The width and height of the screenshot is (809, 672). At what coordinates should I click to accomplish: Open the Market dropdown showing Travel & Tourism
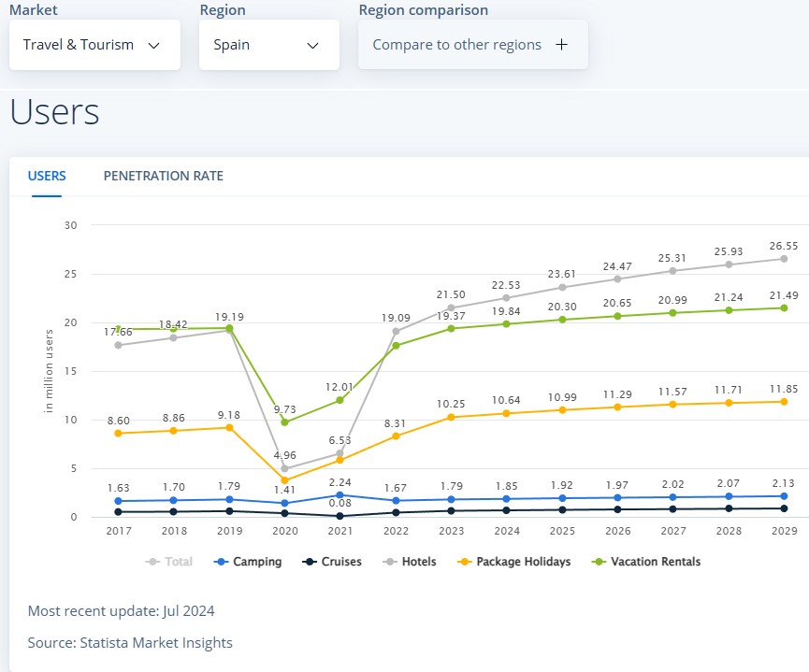pyautogui.click(x=94, y=45)
